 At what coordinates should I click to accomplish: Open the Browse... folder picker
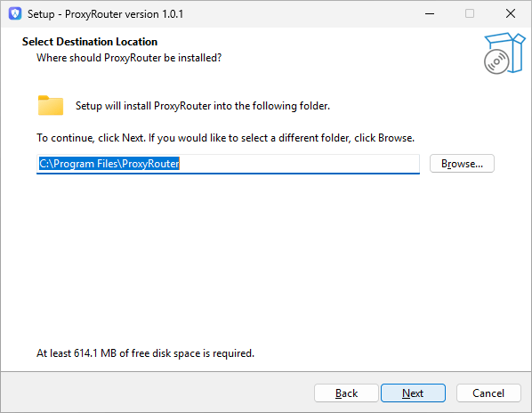tap(462, 164)
